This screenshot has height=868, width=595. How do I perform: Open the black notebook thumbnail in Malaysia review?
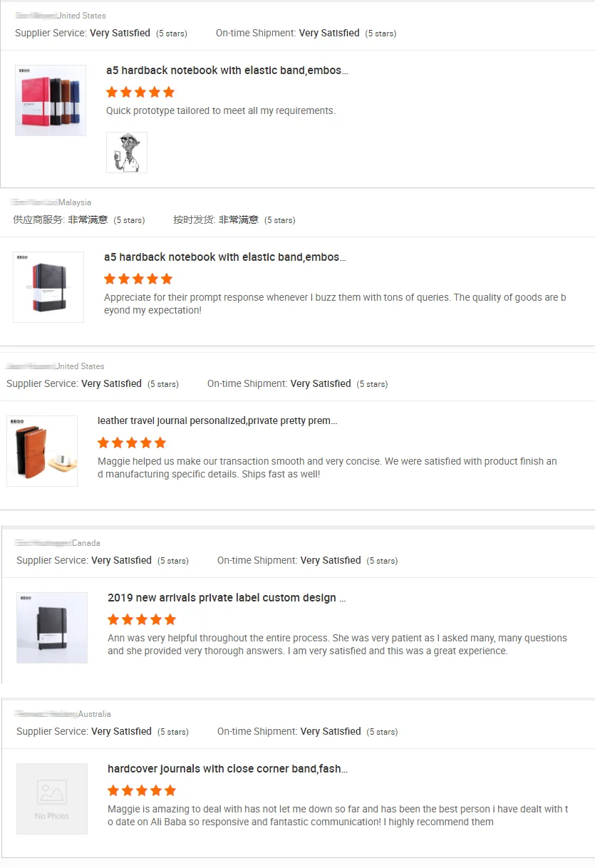[x=48, y=287]
